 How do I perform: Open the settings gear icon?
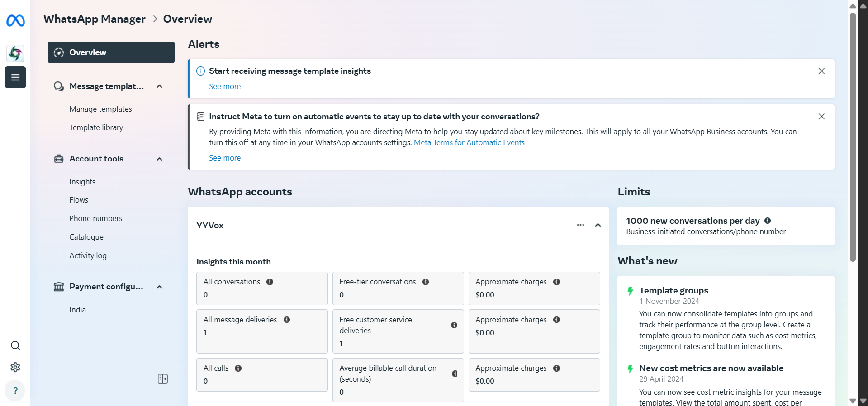tap(15, 367)
